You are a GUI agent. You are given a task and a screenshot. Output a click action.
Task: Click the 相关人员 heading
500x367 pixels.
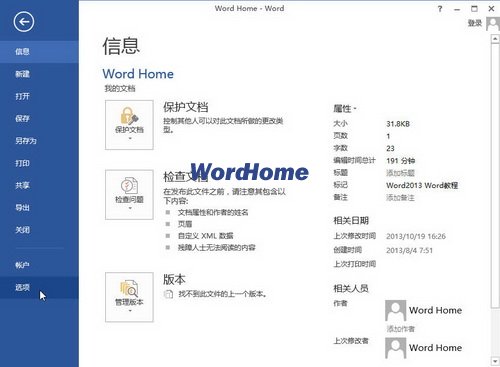[x=351, y=288]
